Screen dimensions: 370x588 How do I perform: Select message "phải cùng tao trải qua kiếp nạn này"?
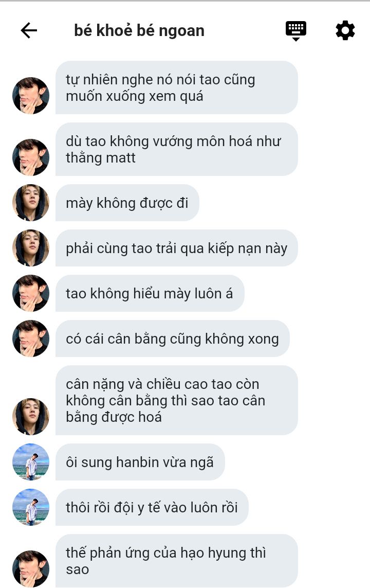tap(176, 248)
